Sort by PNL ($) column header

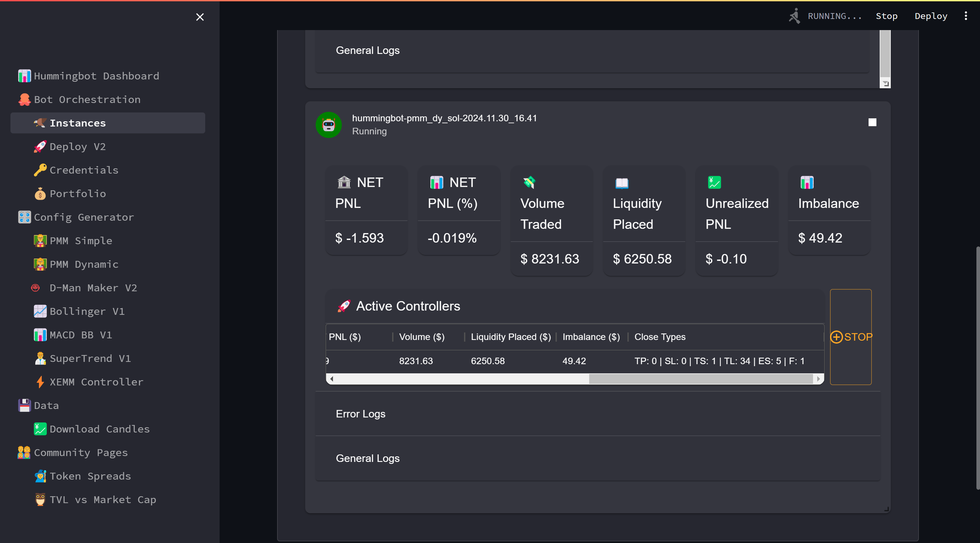point(345,337)
